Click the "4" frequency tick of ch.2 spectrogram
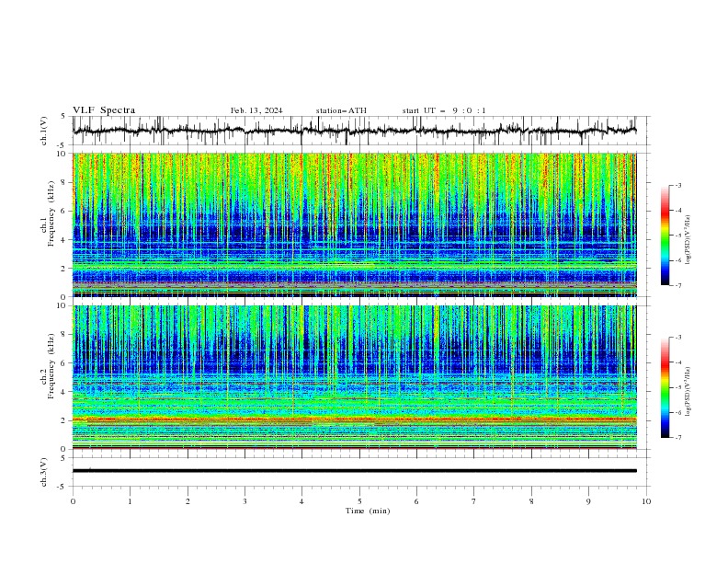The height and width of the screenshot is (563, 728). (65, 392)
